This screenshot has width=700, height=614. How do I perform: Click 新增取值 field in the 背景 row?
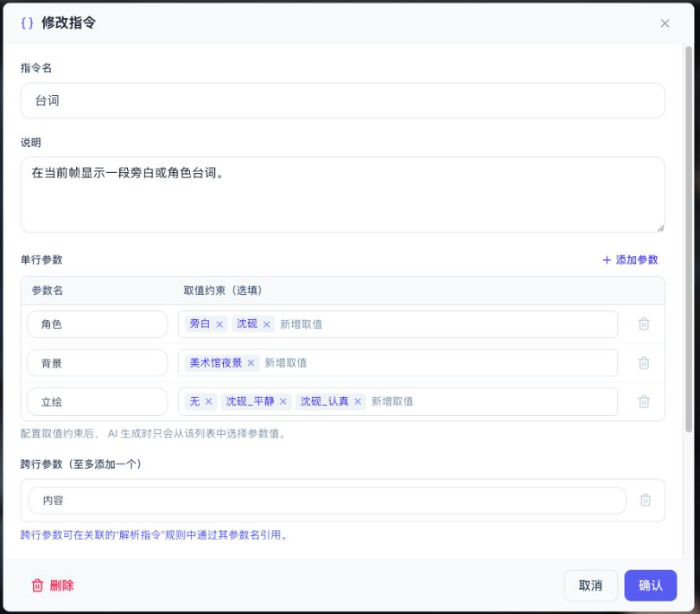286,363
